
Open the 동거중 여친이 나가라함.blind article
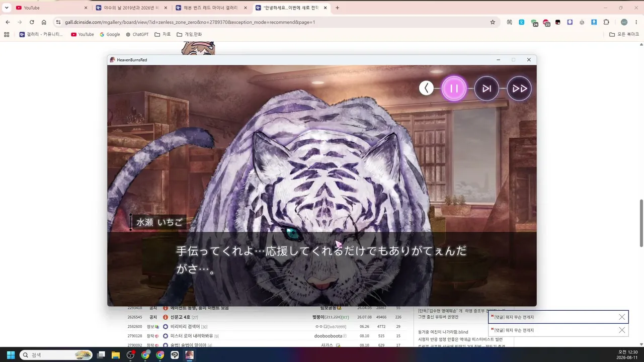point(443,332)
